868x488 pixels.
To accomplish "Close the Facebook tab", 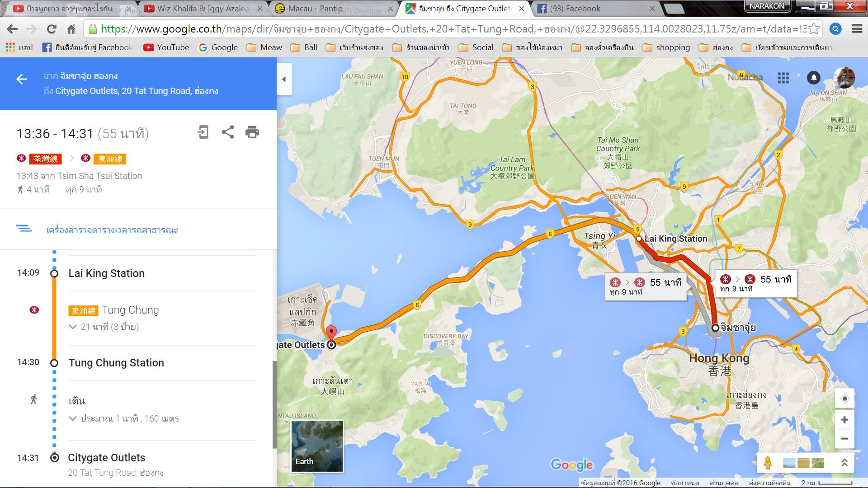I will (x=652, y=9).
